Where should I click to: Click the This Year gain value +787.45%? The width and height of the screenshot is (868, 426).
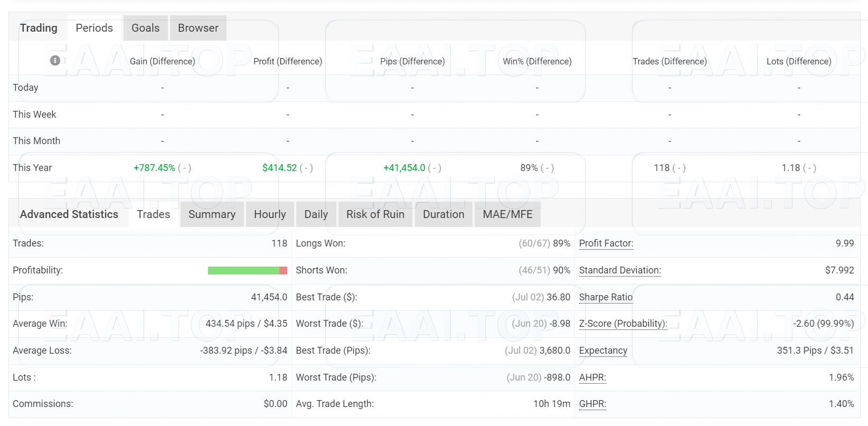tap(154, 168)
